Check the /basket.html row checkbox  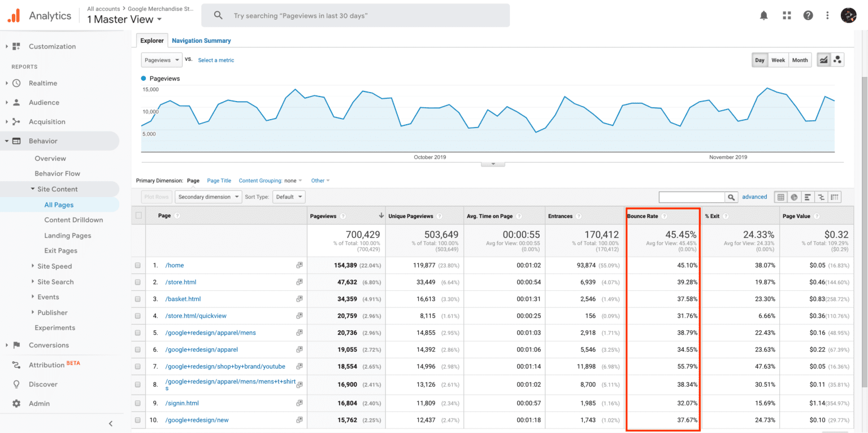[138, 299]
